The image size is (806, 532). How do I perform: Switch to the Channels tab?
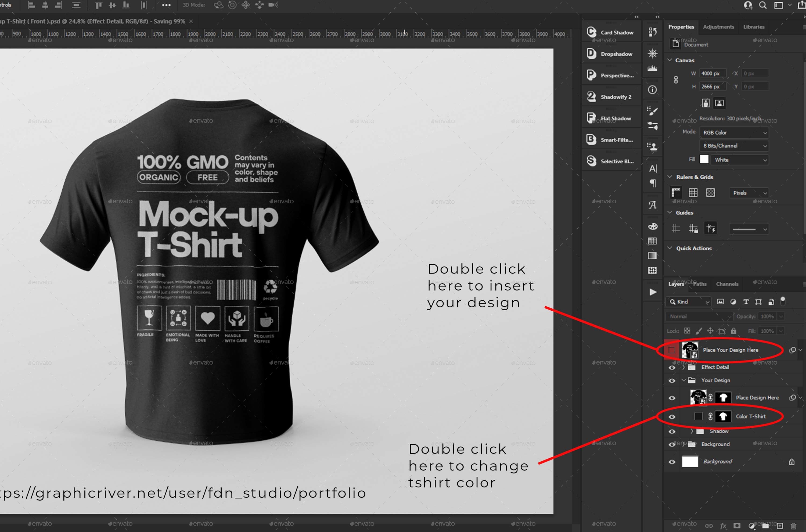727,284
